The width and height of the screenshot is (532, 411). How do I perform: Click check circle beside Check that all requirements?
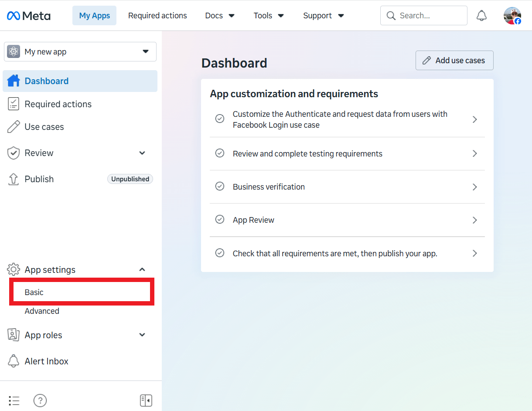coord(220,253)
